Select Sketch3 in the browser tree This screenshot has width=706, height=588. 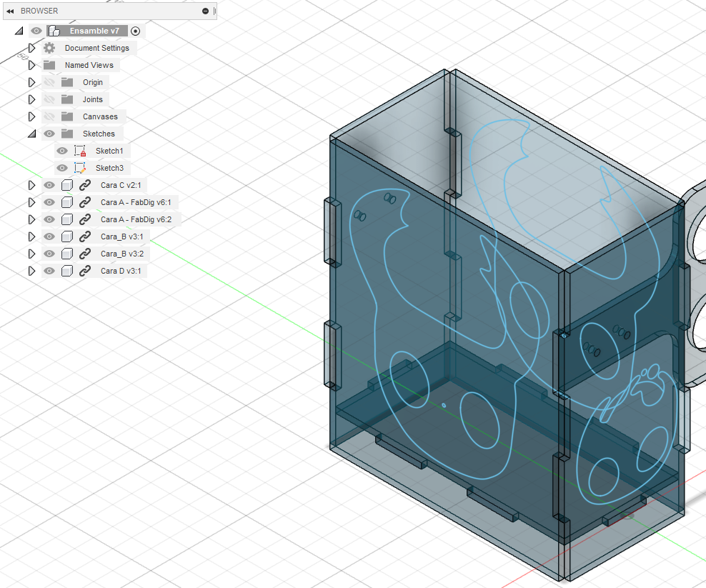pyautogui.click(x=109, y=168)
